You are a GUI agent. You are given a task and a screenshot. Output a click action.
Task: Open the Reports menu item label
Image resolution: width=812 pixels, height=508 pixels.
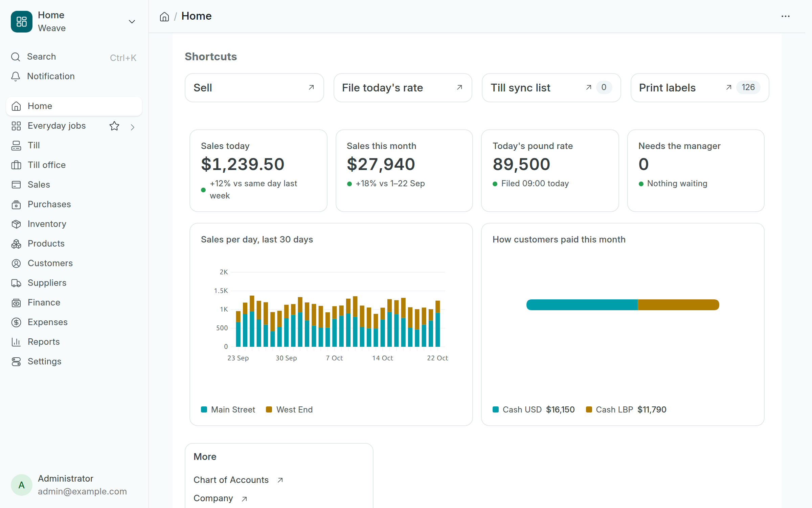(x=44, y=342)
